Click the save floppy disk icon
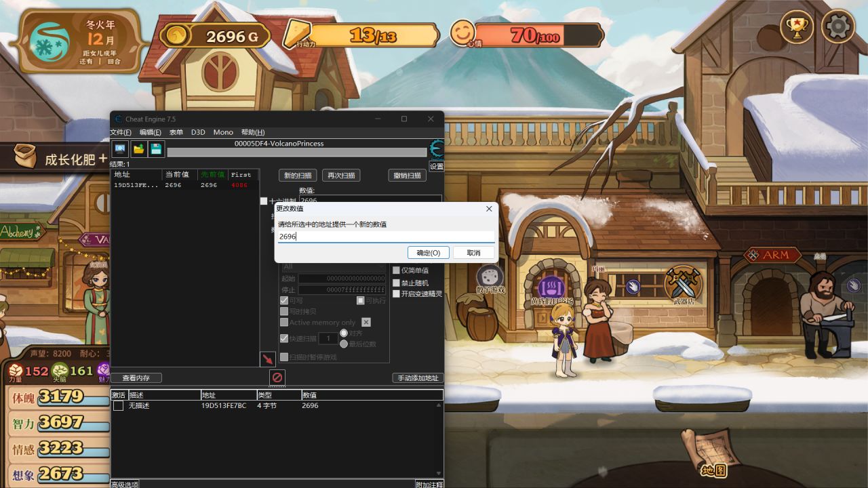The image size is (868, 488). pyautogui.click(x=156, y=149)
